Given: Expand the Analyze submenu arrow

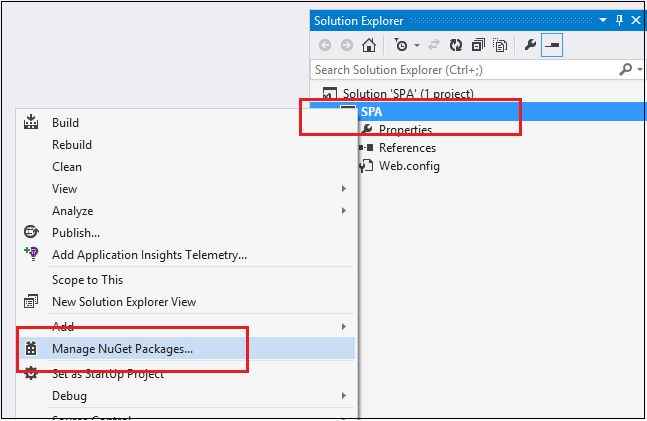Looking at the screenshot, I should [344, 211].
